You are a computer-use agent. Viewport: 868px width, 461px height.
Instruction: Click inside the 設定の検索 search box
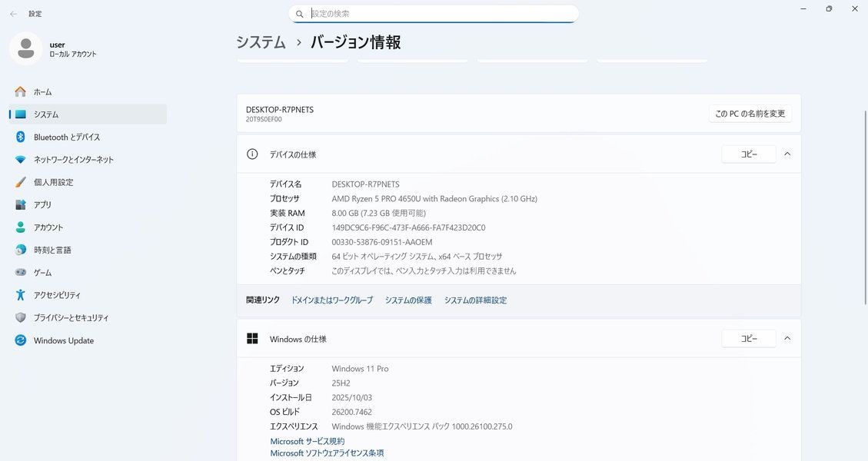coord(434,13)
